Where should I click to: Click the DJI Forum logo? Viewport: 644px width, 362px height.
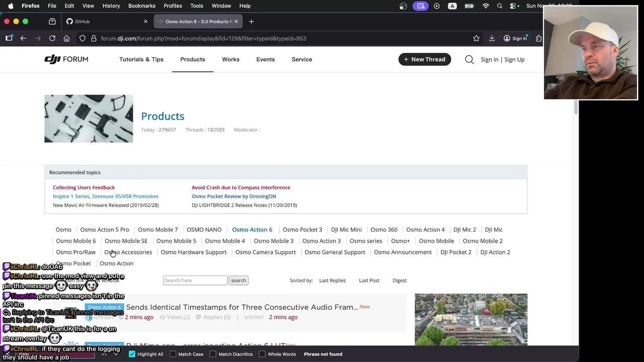[66, 59]
